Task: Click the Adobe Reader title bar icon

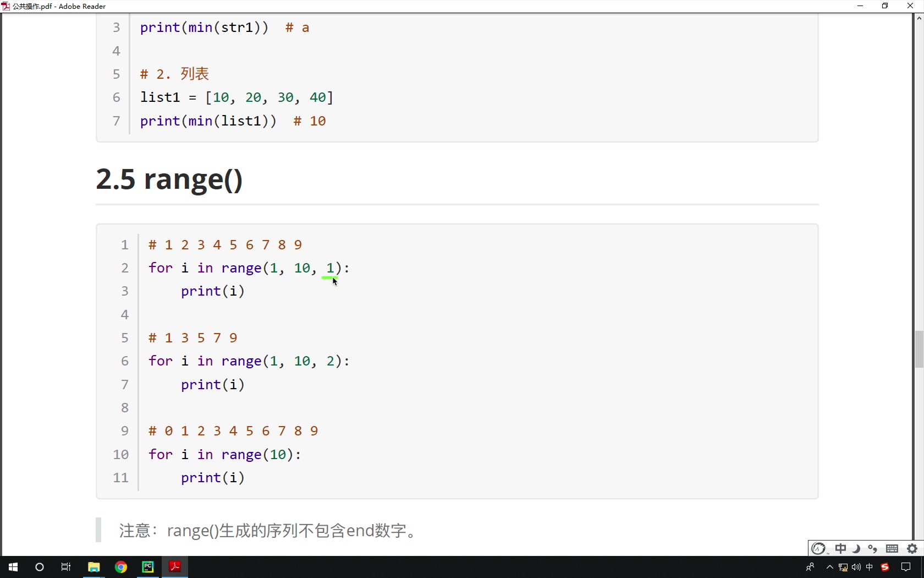Action: (5, 6)
